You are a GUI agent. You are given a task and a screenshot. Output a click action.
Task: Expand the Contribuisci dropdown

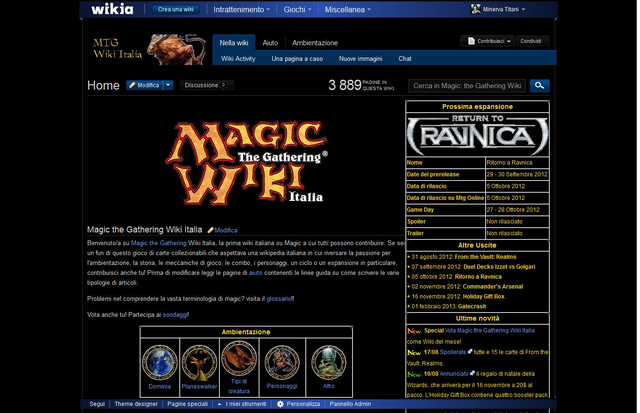(509, 41)
